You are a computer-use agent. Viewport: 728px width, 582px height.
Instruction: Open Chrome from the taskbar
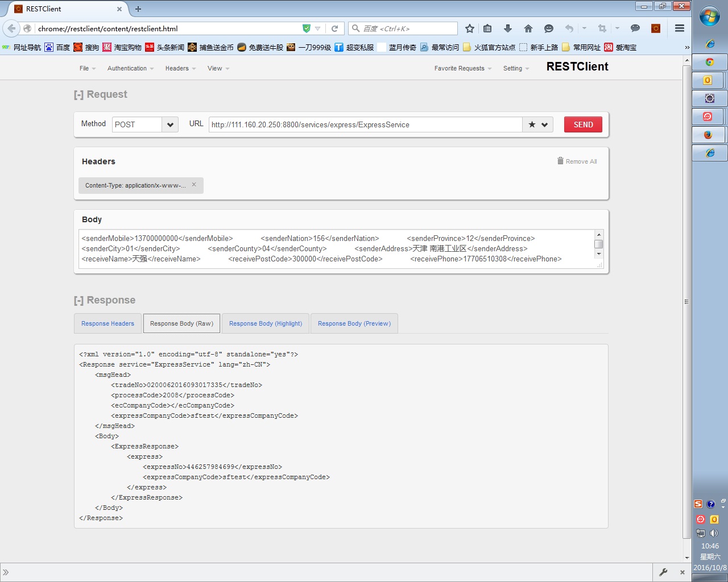(709, 62)
